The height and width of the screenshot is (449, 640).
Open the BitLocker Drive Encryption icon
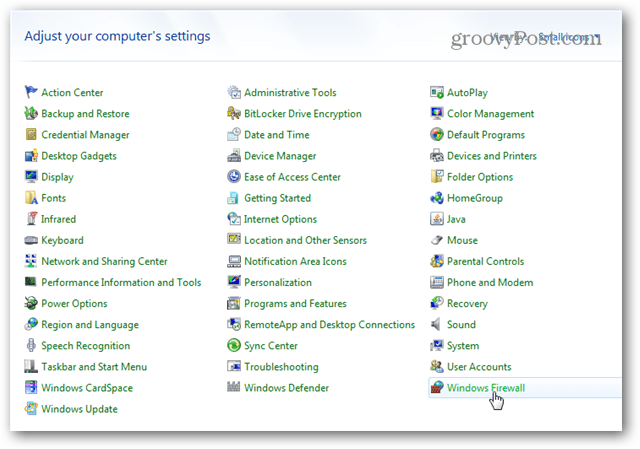(234, 113)
